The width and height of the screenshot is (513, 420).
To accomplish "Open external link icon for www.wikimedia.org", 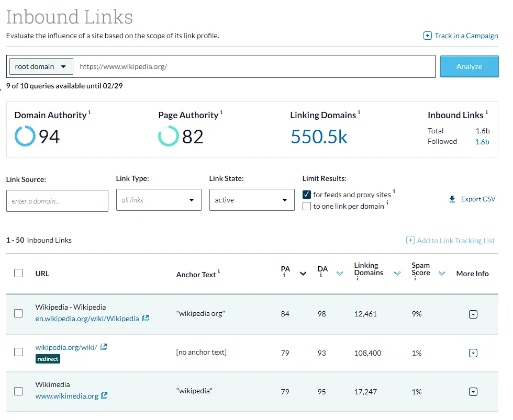I will point(104,395).
